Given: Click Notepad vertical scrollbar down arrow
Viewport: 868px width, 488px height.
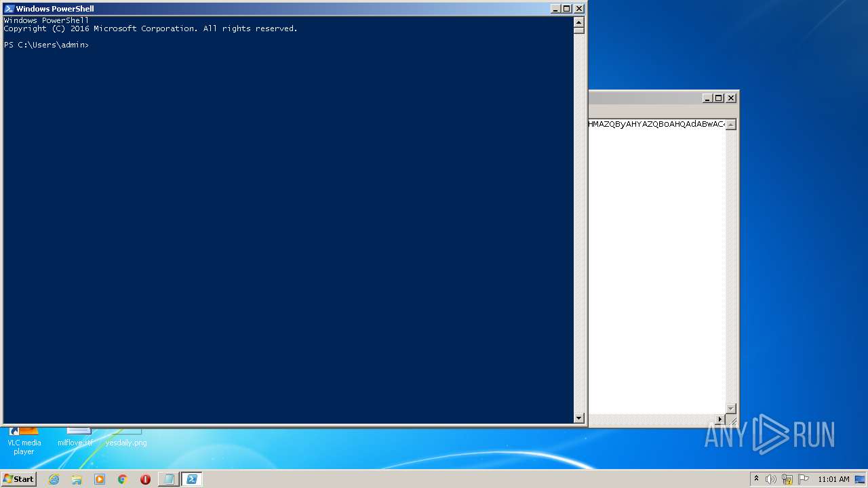Looking at the screenshot, I should click(731, 408).
